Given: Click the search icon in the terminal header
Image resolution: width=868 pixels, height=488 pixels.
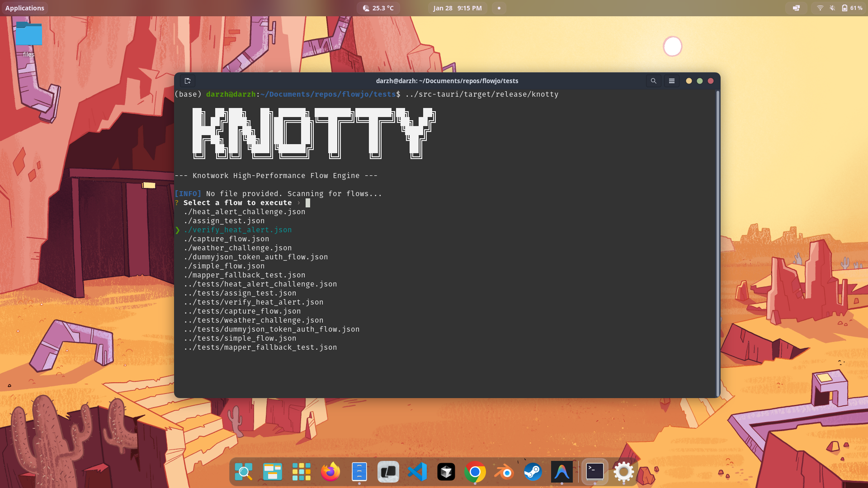Looking at the screenshot, I should tap(653, 81).
